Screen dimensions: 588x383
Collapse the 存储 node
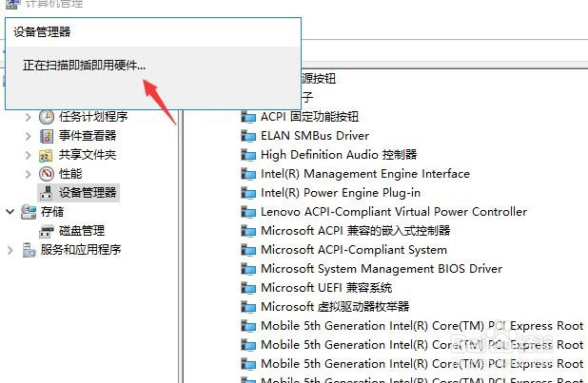click(x=10, y=212)
